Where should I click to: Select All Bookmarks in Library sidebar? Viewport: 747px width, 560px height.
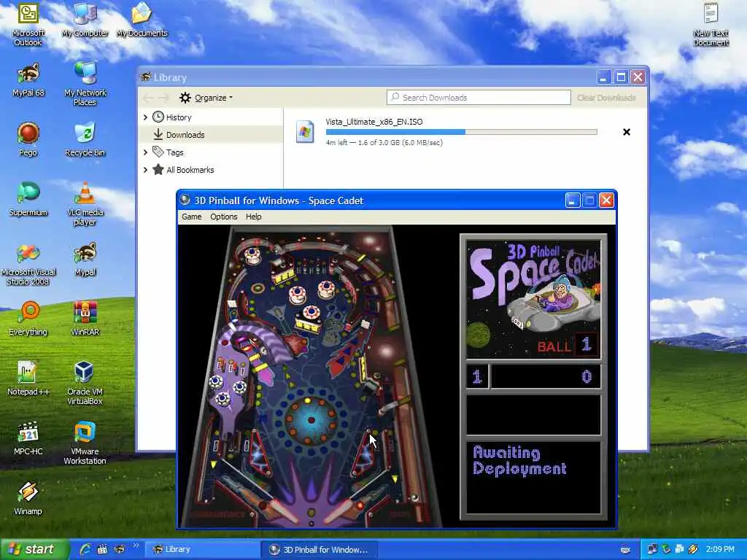pyautogui.click(x=211, y=170)
